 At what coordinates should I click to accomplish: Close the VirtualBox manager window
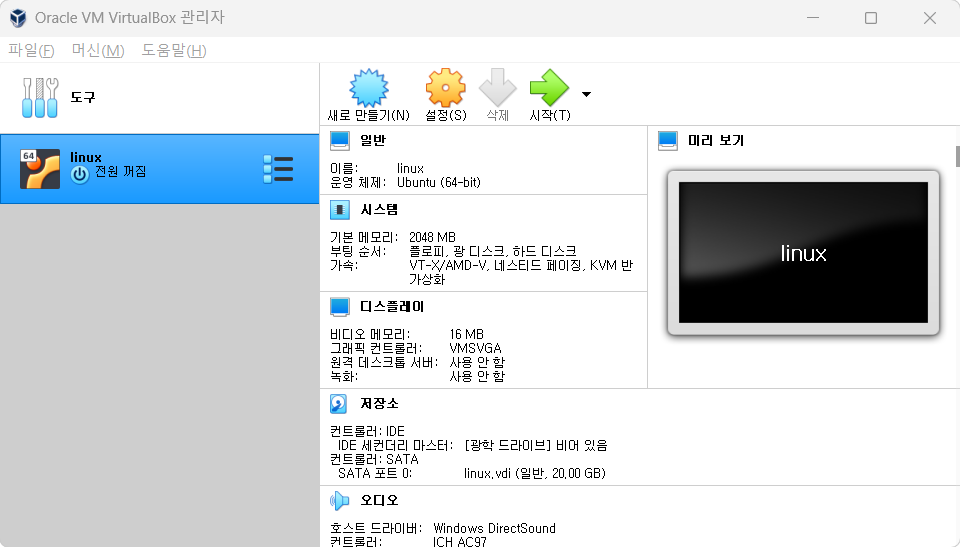[x=929, y=18]
